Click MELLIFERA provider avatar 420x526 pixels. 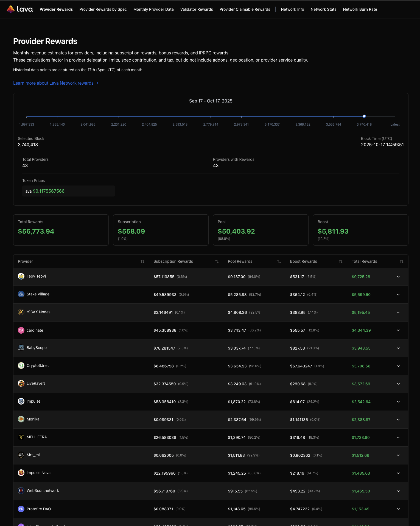pyautogui.click(x=21, y=437)
